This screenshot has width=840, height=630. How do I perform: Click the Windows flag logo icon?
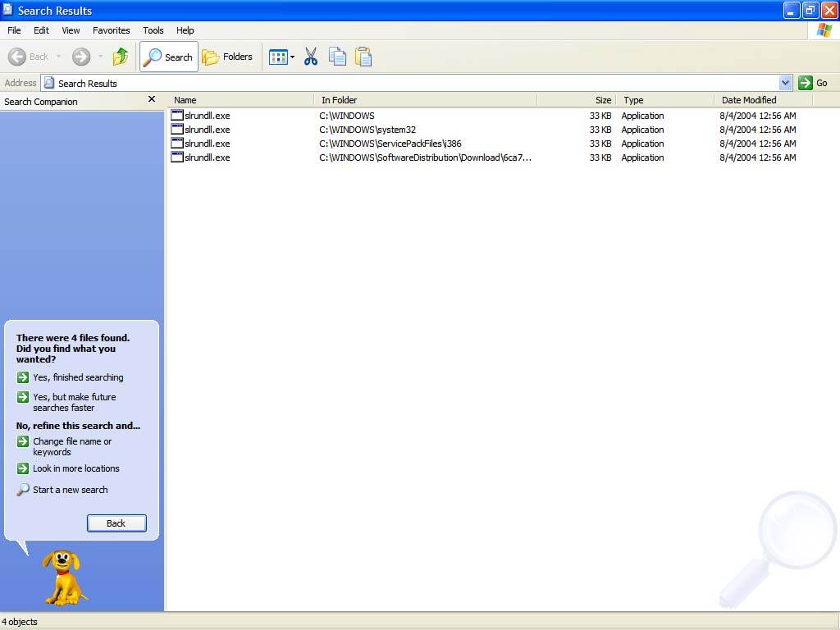click(824, 30)
